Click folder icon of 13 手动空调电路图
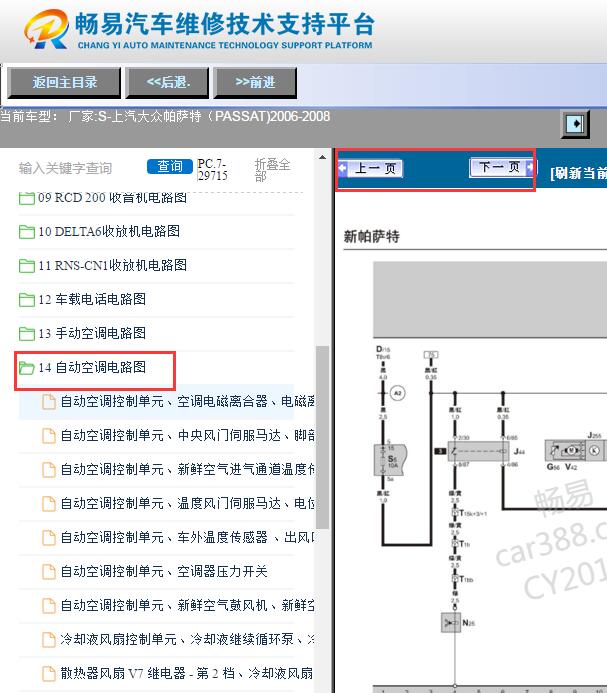The width and height of the screenshot is (607, 693). [27, 334]
